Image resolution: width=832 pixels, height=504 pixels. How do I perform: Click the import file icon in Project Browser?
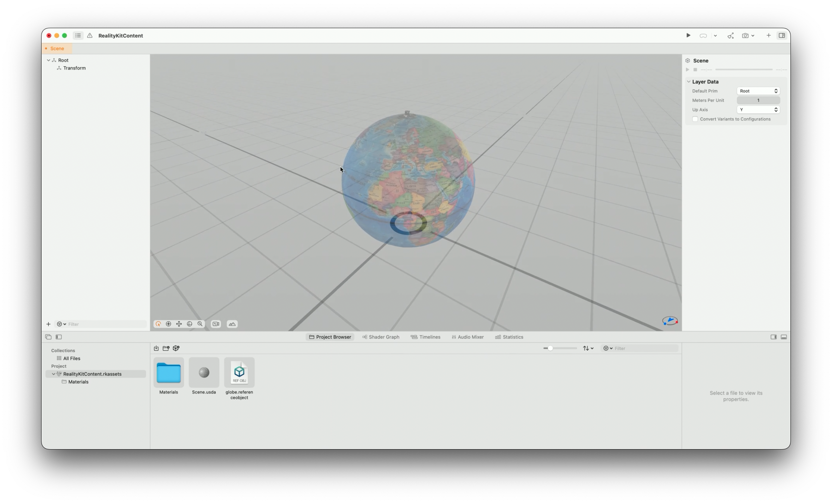click(x=156, y=348)
